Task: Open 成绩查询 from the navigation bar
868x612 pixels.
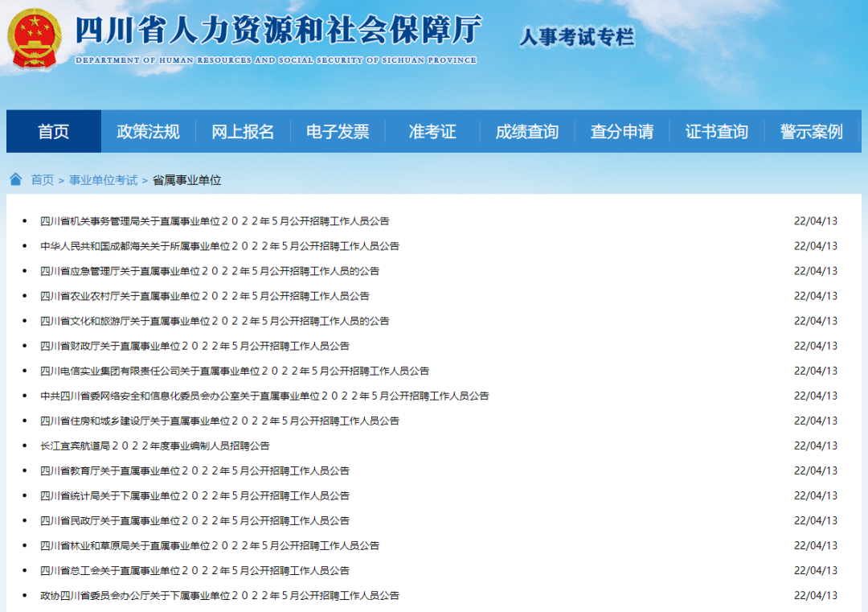Action: pyautogui.click(x=527, y=132)
